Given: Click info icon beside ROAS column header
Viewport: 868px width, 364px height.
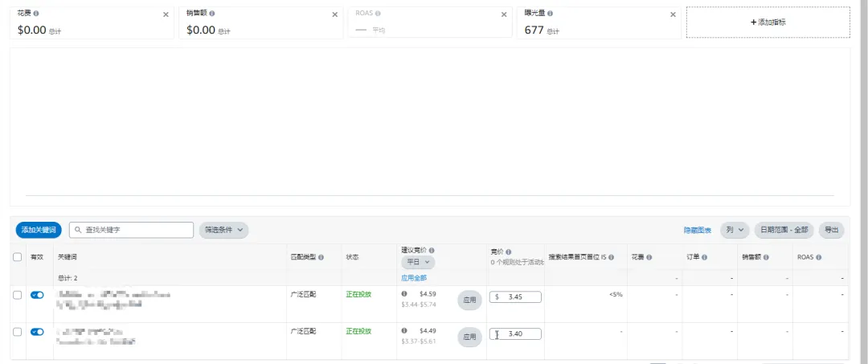Looking at the screenshot, I should [x=818, y=257].
